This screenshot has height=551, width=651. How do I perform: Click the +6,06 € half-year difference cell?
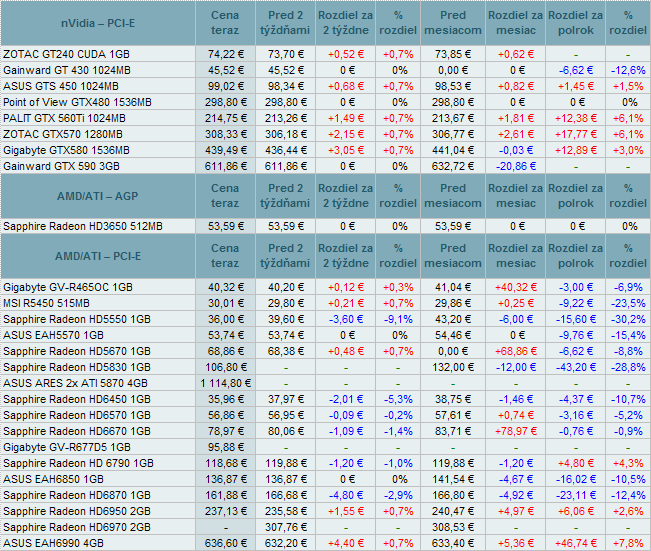575,511
